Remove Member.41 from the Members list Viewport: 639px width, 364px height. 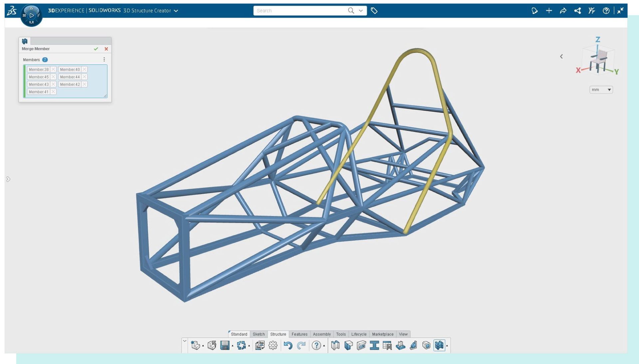point(53,92)
